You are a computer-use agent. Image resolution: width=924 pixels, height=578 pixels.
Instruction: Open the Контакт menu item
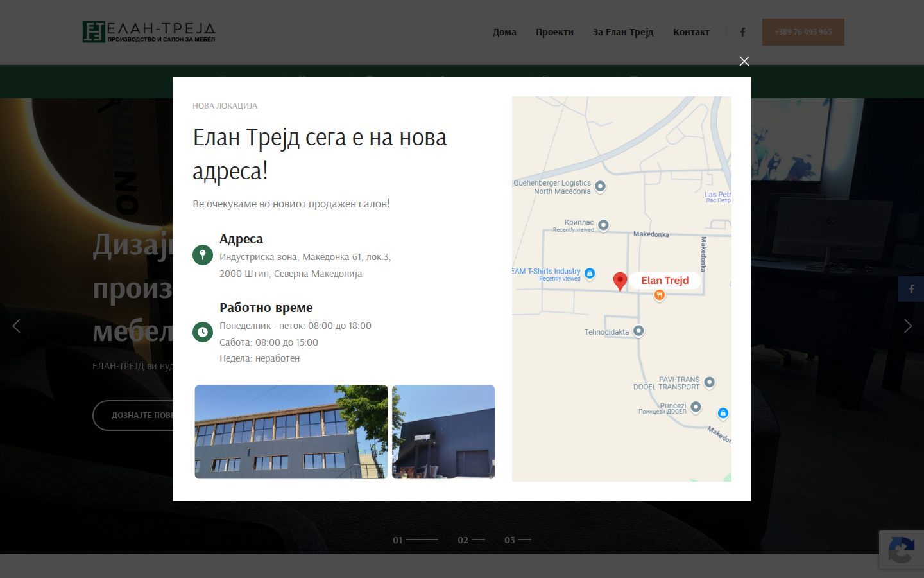point(691,32)
